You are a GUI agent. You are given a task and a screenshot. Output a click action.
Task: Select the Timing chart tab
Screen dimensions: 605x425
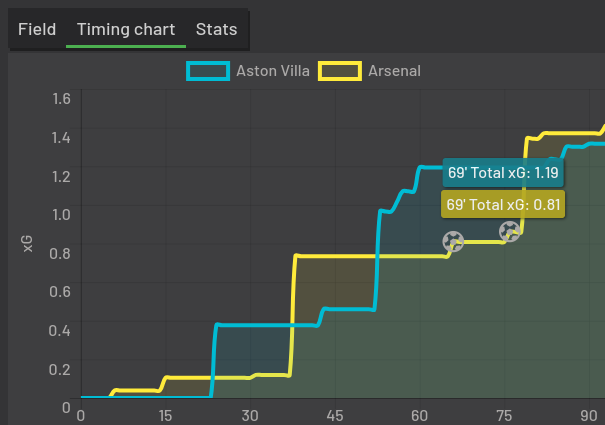tap(126, 30)
